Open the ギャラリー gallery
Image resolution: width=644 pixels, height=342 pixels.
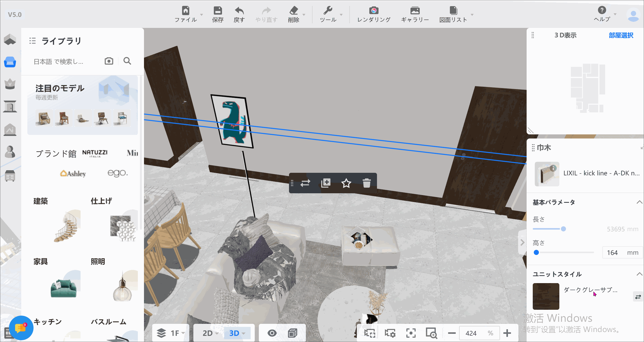[x=415, y=14]
